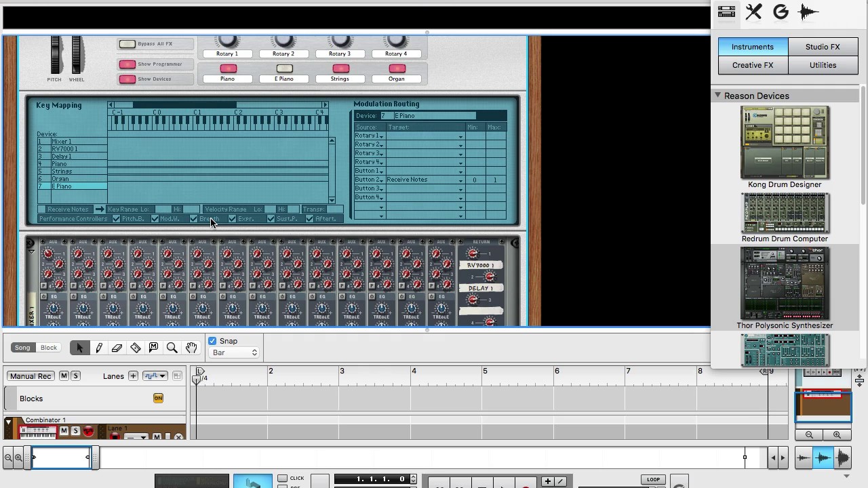The image size is (868, 488).
Task: Switch to Instruments tab
Action: [x=753, y=47]
